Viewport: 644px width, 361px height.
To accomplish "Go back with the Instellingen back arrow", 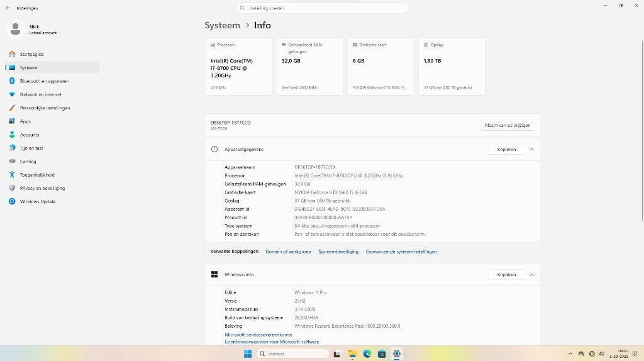I will click(8, 8).
